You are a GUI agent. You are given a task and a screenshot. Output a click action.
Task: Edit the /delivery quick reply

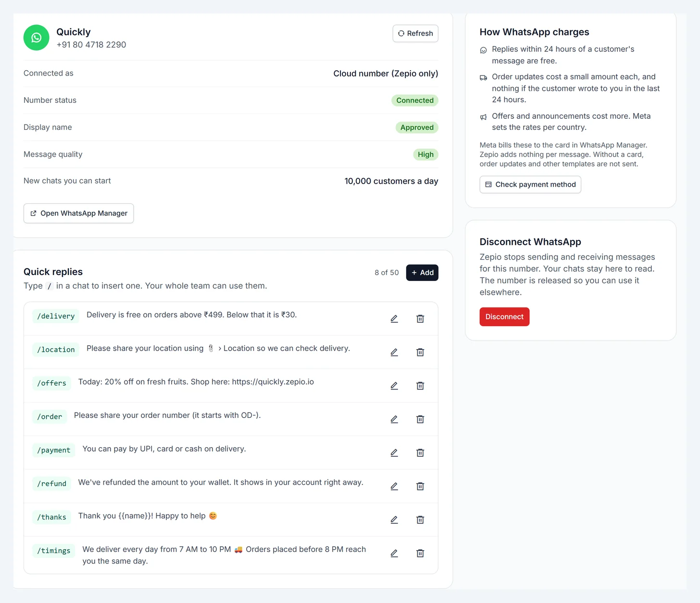394,319
